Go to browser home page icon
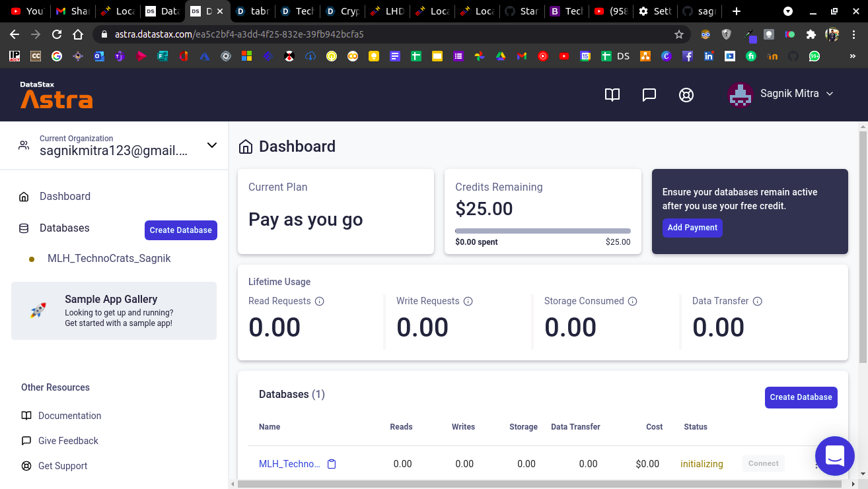868x489 pixels. [78, 34]
